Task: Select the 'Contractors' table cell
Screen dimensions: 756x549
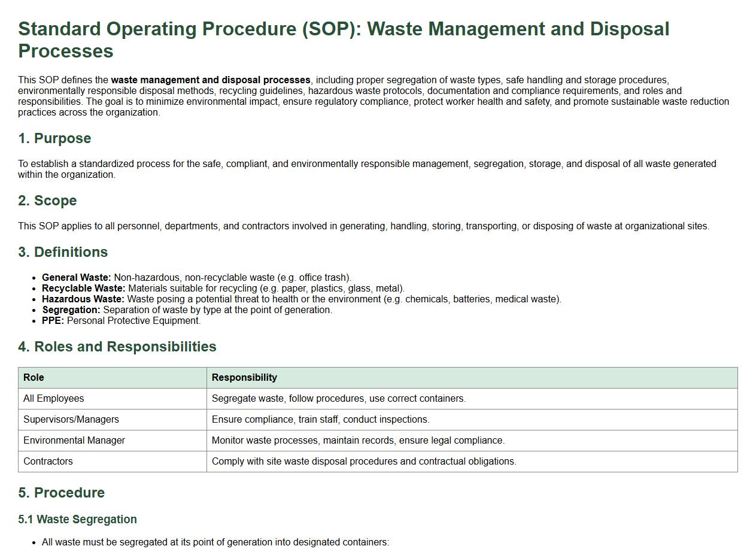Action: (x=48, y=461)
